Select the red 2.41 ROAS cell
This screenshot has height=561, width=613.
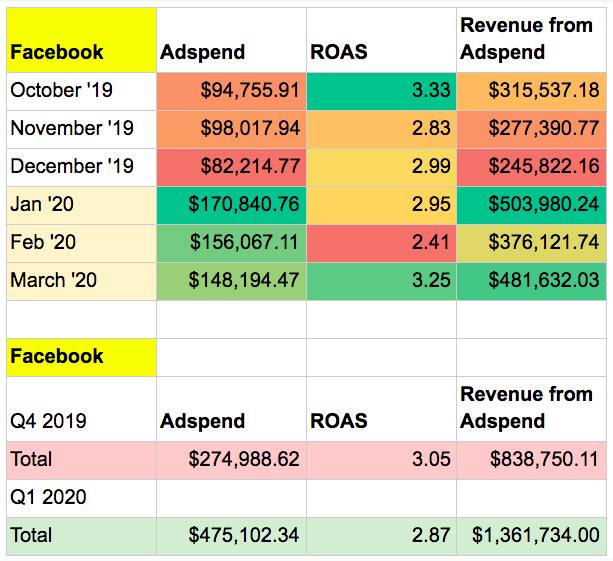coord(381,243)
